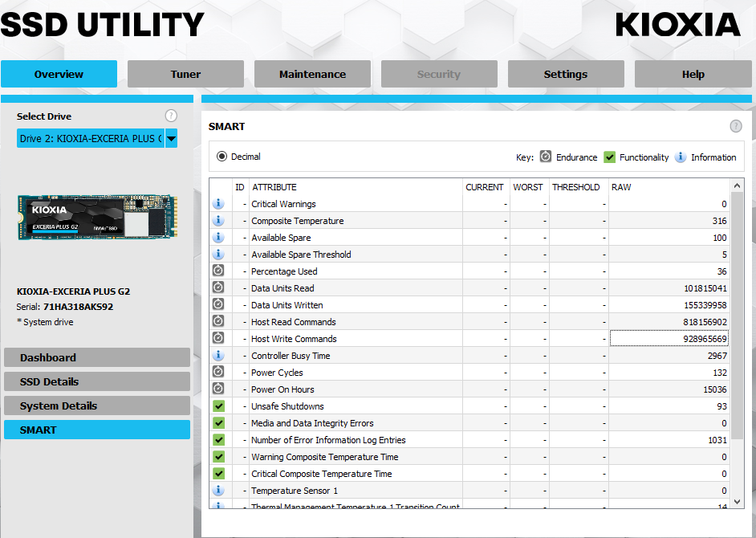Open the Help tab
The height and width of the screenshot is (538, 756).
pyautogui.click(x=693, y=74)
